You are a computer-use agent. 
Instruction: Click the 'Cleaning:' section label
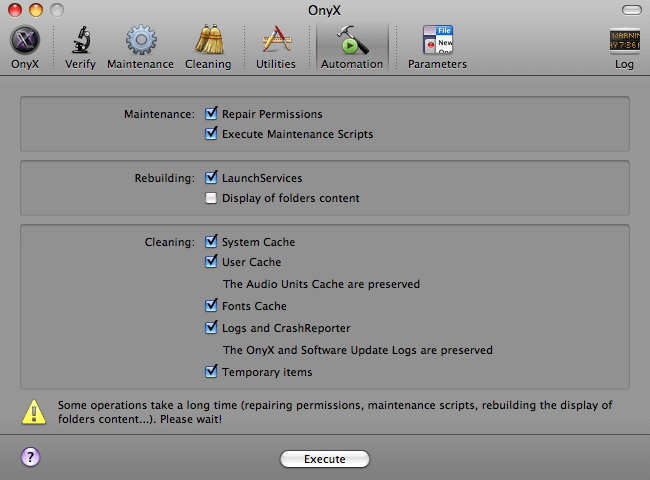170,242
